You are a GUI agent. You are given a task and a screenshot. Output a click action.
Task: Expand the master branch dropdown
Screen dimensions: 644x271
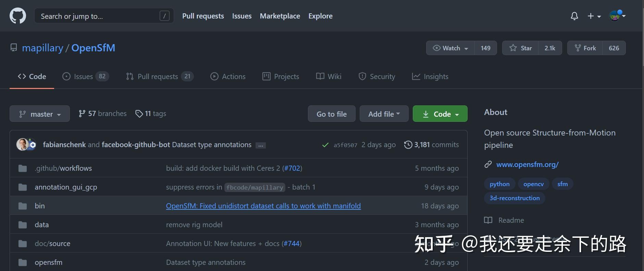[40, 114]
